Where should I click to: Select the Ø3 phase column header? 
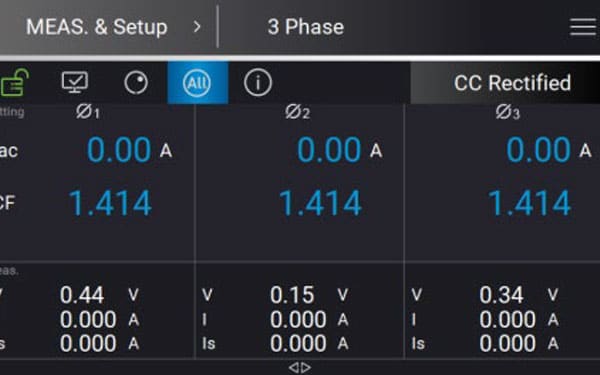click(508, 112)
